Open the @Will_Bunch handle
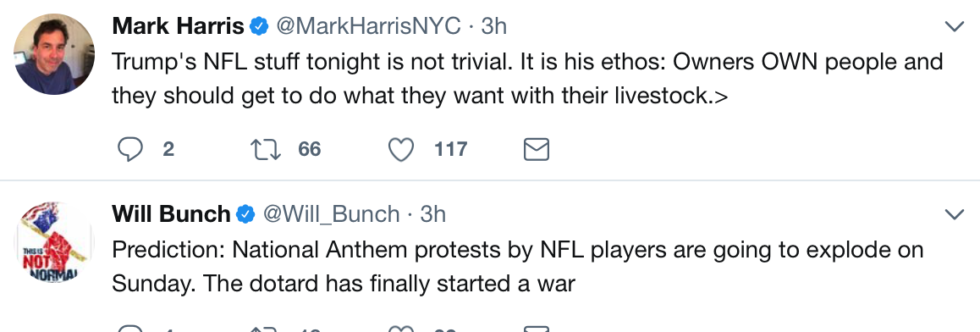 [x=331, y=214]
